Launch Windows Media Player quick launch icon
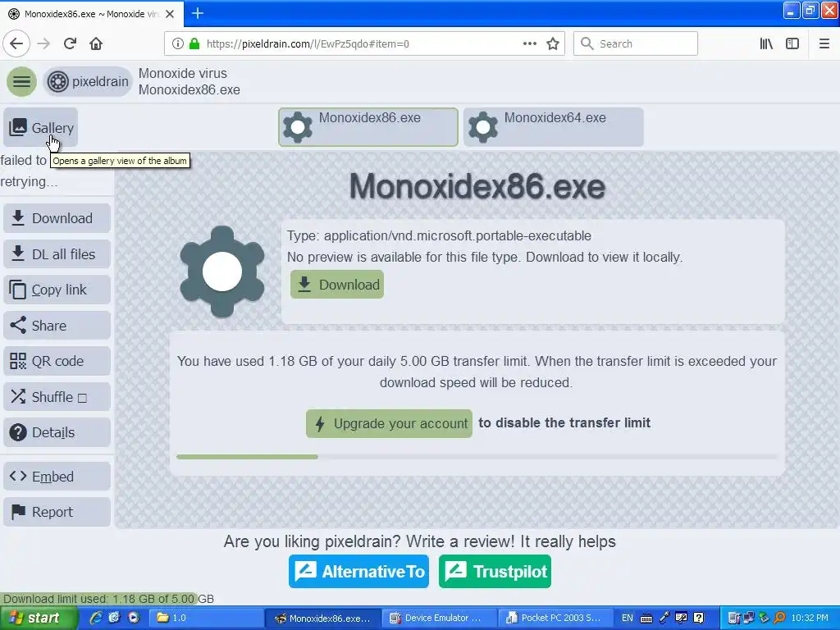This screenshot has height=630, width=840. (x=134, y=619)
